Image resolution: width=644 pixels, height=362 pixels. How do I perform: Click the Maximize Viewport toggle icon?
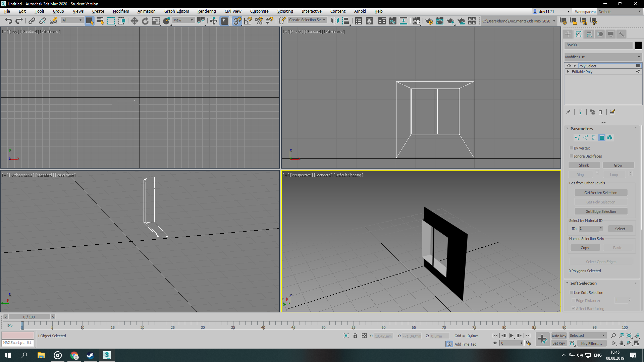(x=637, y=343)
